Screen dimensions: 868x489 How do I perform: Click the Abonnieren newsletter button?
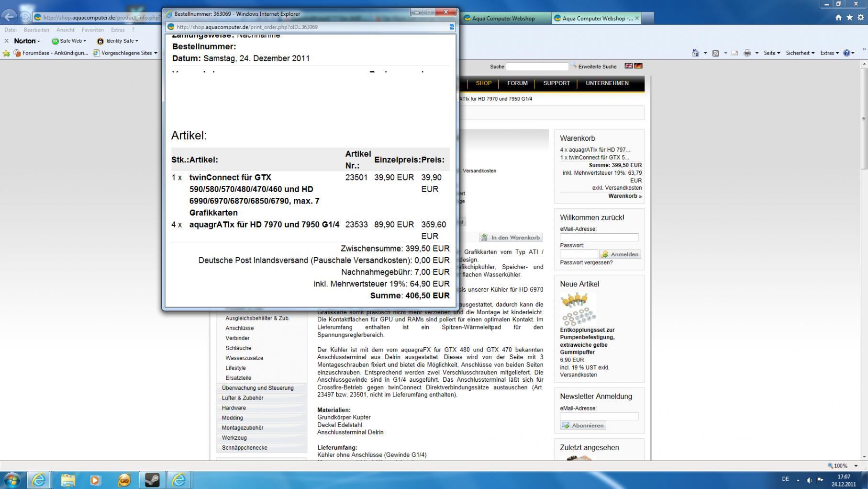(x=583, y=425)
